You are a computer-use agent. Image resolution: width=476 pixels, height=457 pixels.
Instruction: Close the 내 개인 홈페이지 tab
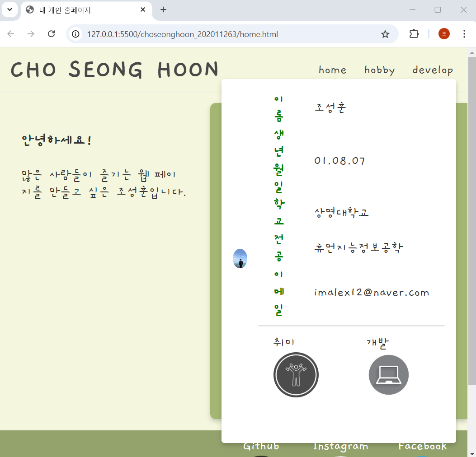pyautogui.click(x=143, y=10)
